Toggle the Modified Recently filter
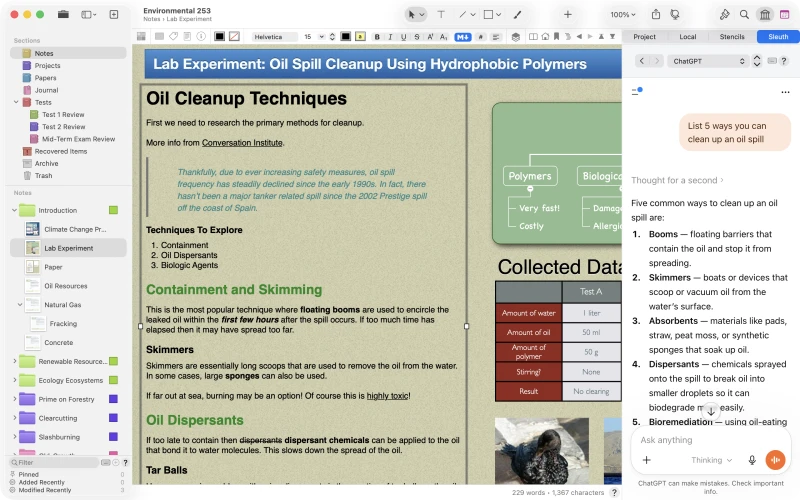The width and height of the screenshot is (800, 500). 66,490
